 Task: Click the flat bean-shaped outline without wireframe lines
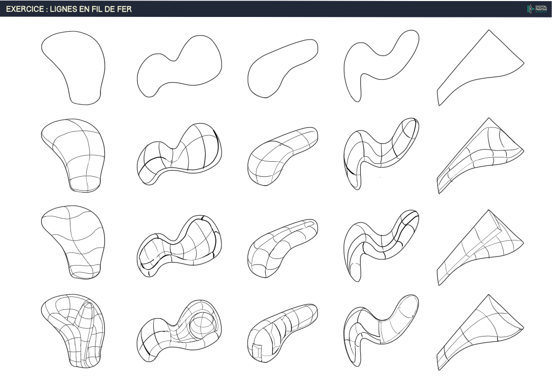(282, 68)
